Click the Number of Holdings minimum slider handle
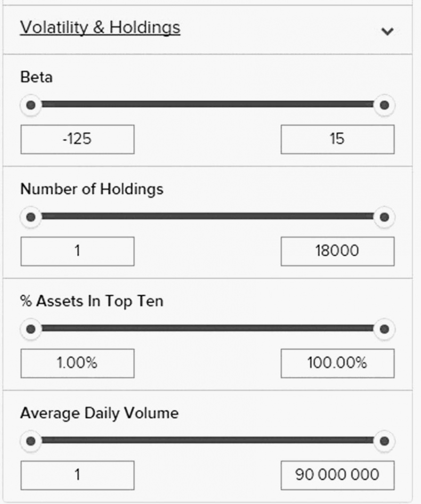The height and width of the screenshot is (504, 421). click(x=31, y=217)
